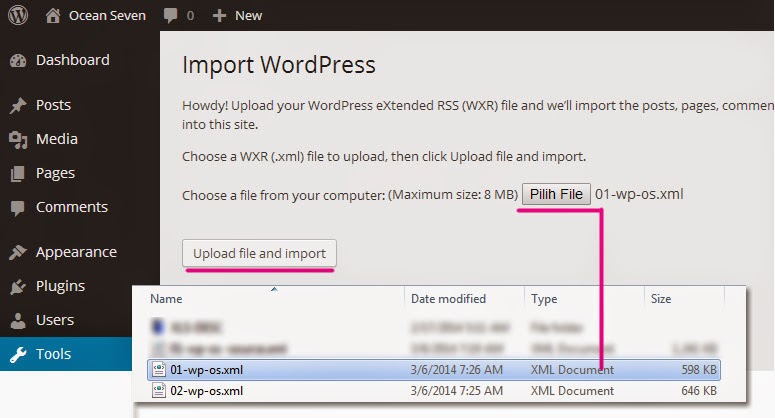This screenshot has width=775, height=418.
Task: Click the Dashboard gauge icon
Action: [18, 61]
